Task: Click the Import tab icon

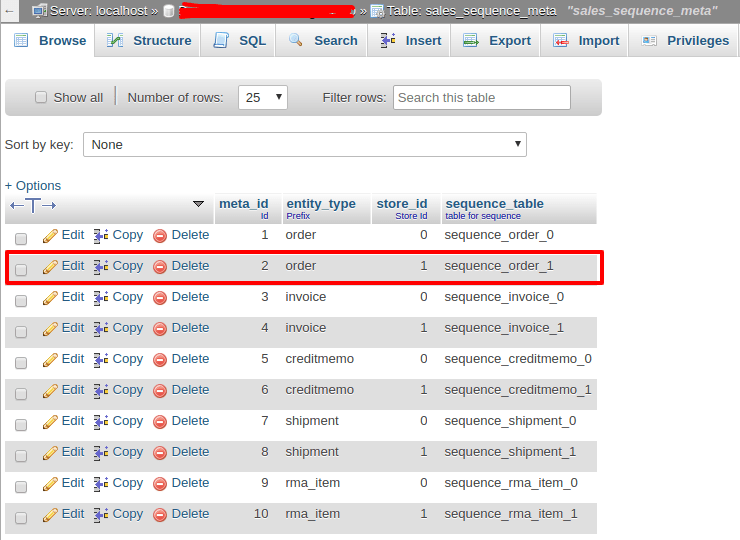Action: click(560, 41)
